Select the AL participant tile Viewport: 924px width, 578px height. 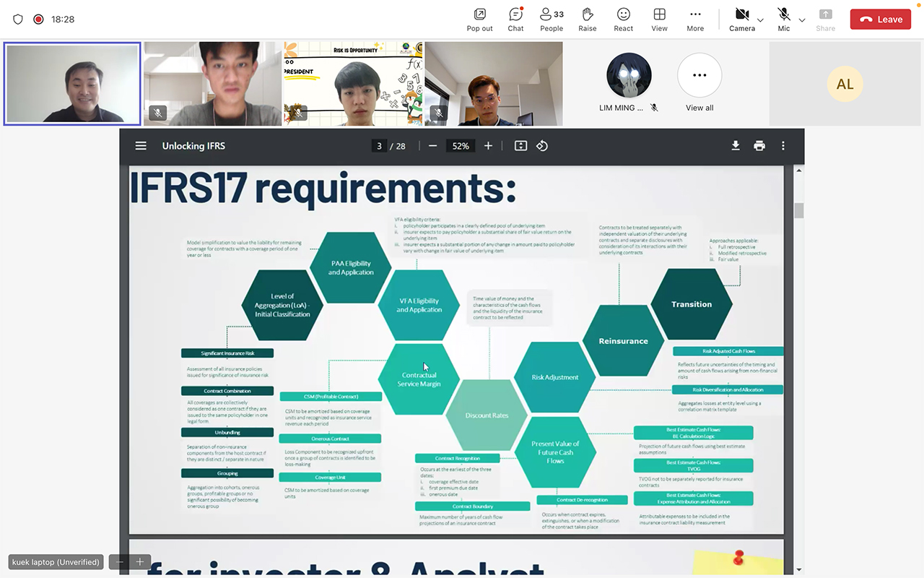pos(845,84)
